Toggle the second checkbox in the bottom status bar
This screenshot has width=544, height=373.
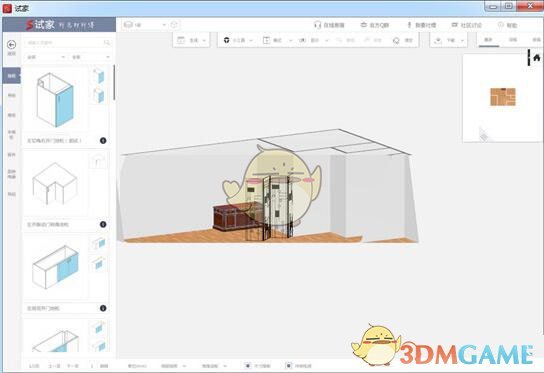[x=288, y=366]
